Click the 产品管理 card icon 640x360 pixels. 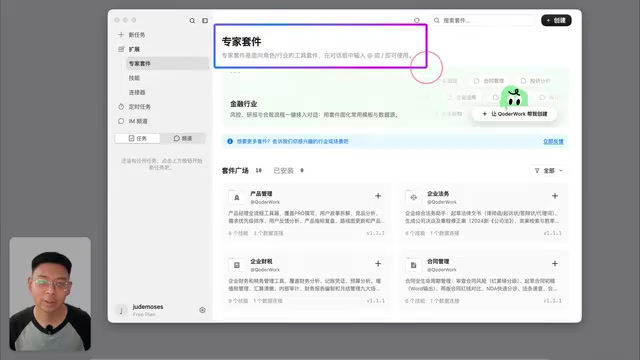coord(237,198)
